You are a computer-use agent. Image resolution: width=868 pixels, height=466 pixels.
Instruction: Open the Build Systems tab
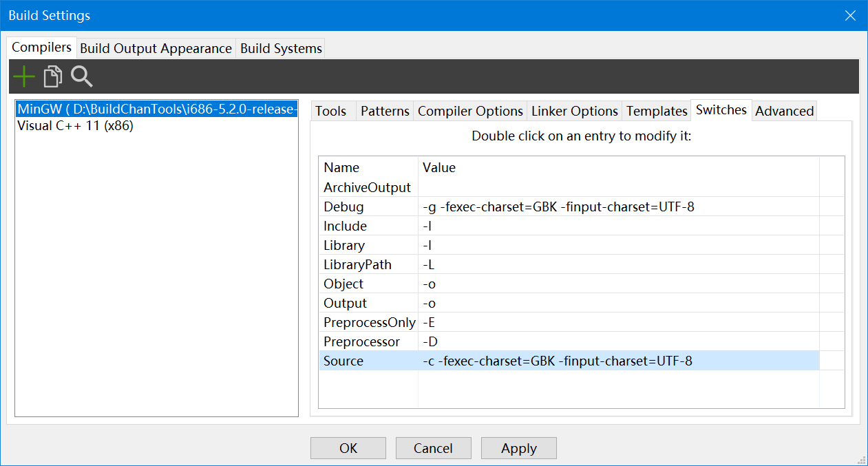point(281,48)
